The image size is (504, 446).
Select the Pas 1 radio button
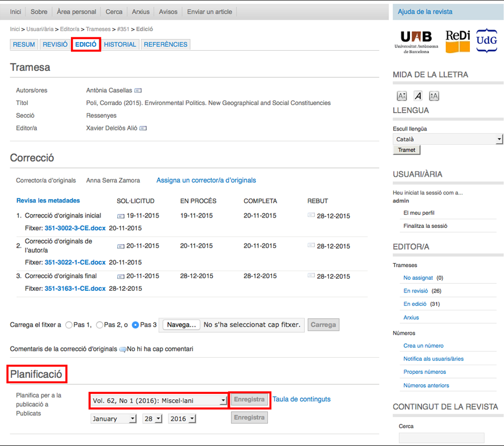[69, 325]
